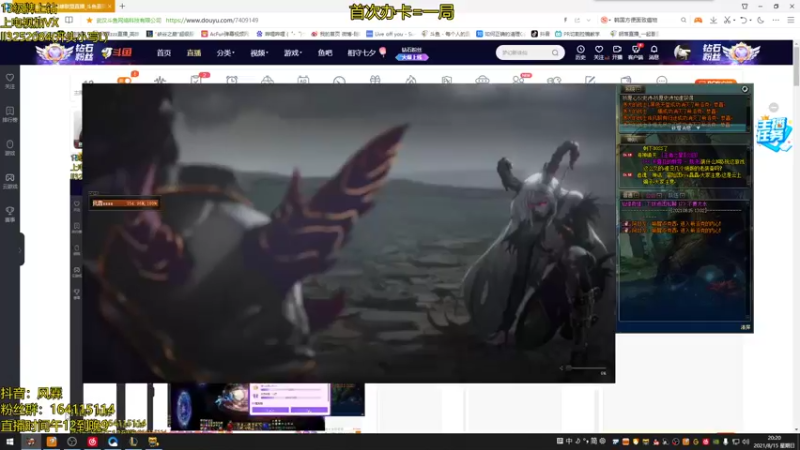Expand the 视频 dropdown menu

pyautogui.click(x=259, y=53)
